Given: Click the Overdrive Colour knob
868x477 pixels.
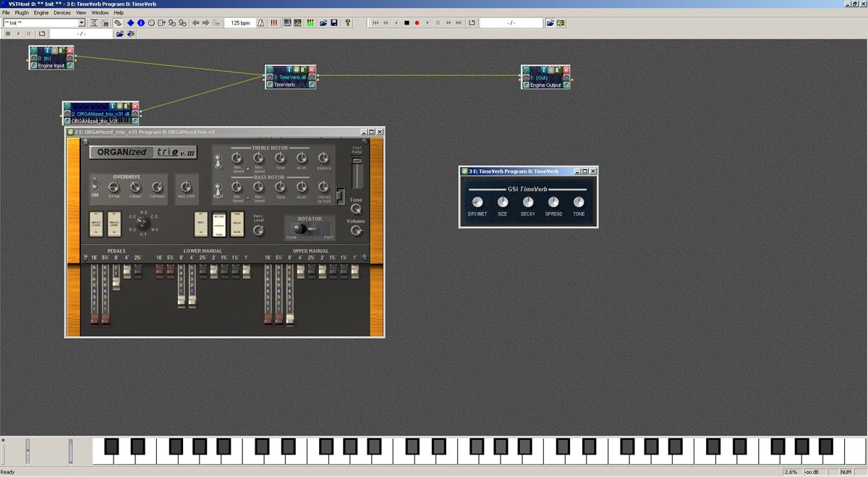Looking at the screenshot, I should (x=135, y=187).
